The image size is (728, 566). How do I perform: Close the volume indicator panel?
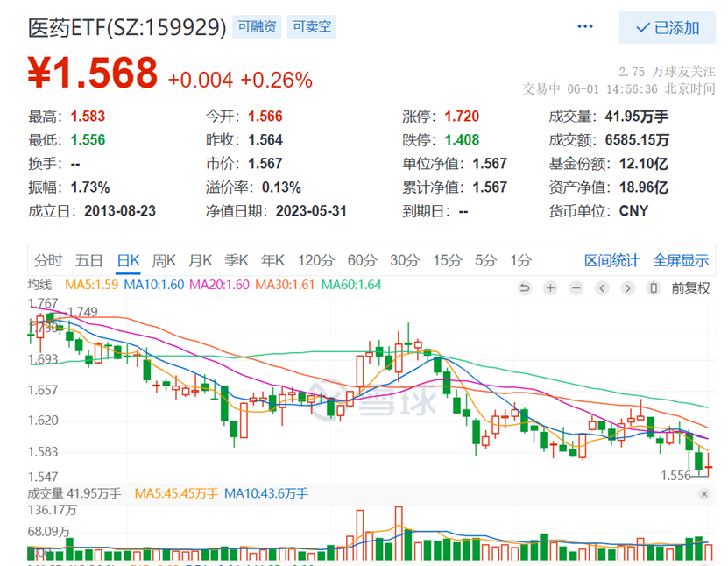click(x=704, y=494)
